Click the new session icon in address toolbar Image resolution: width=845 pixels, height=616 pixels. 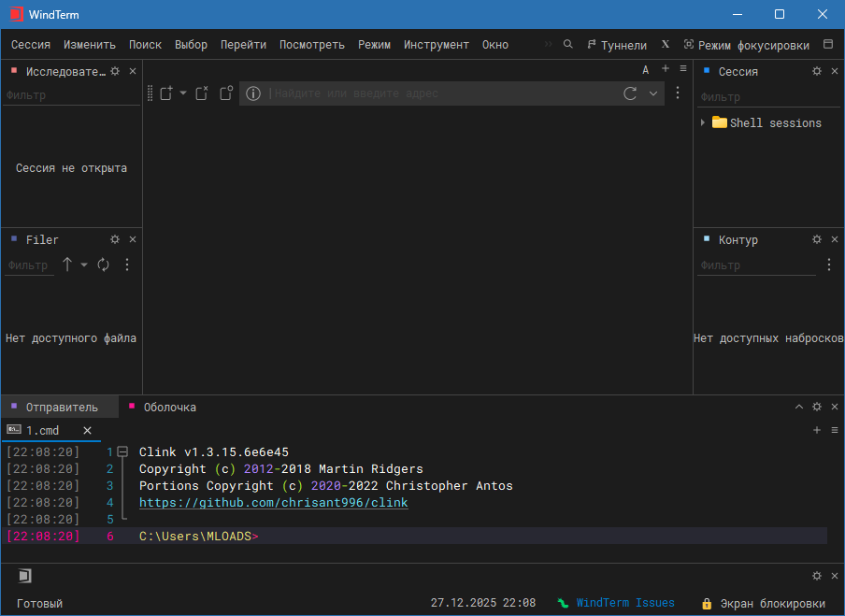click(166, 93)
